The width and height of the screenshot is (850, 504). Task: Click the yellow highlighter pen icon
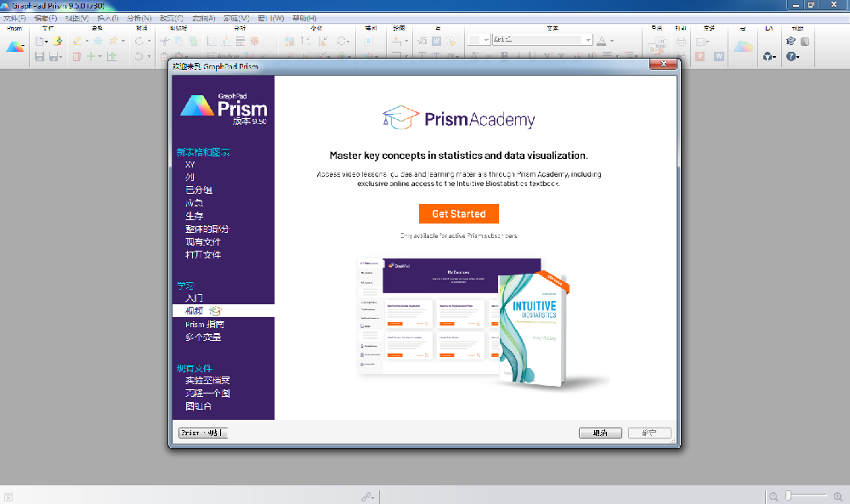click(77, 41)
